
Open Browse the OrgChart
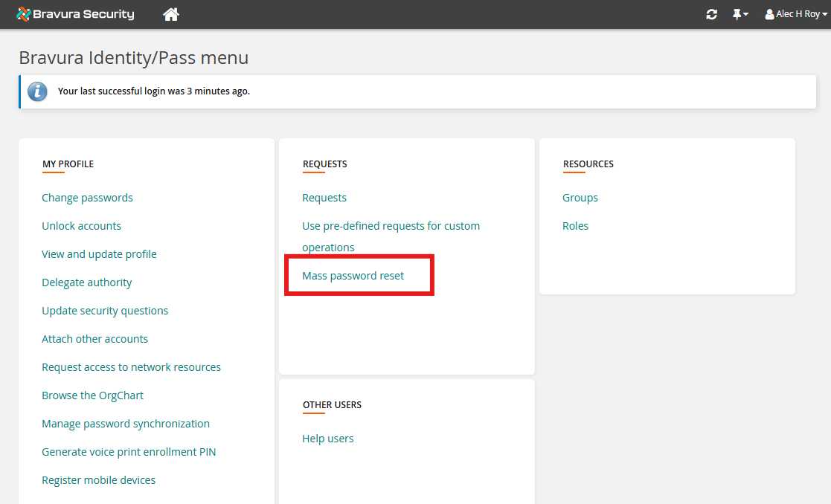tap(92, 395)
